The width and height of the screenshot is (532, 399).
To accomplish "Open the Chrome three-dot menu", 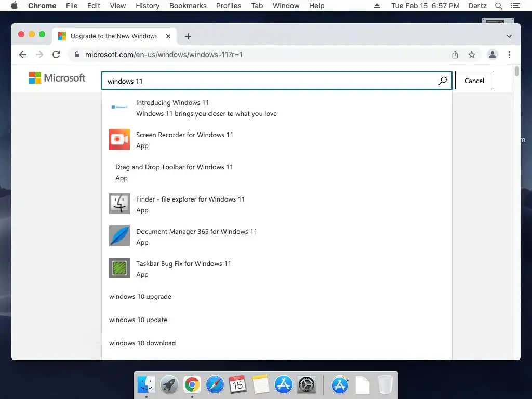I will [509, 55].
